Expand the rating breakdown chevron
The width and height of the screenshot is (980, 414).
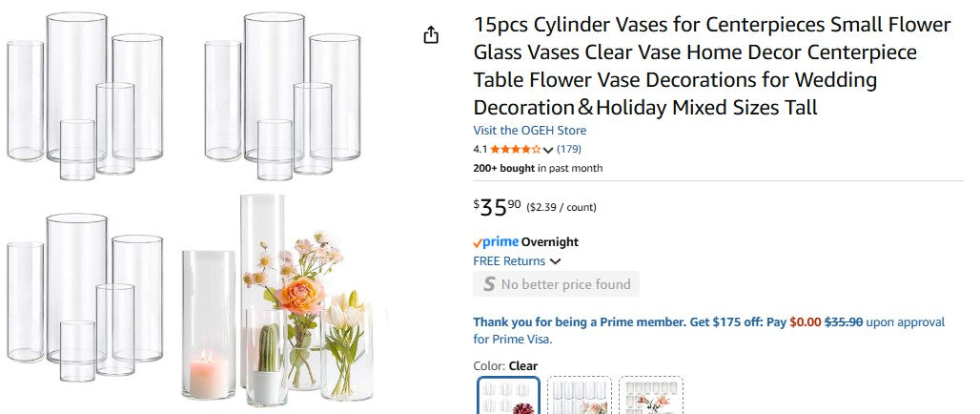pos(548,150)
